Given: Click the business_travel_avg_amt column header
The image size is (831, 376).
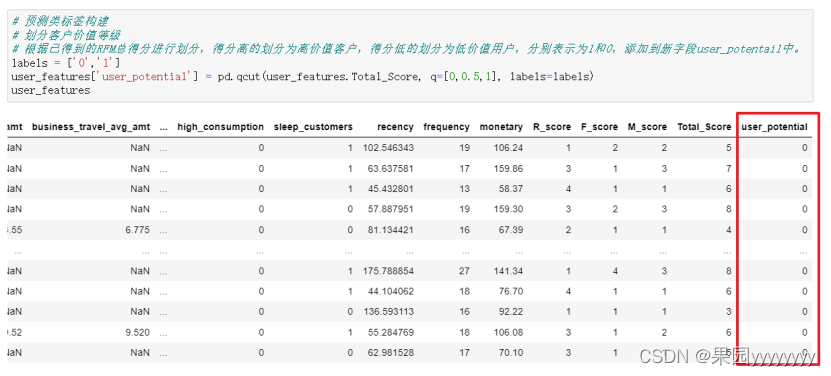Looking at the screenshot, I should 91,127.
